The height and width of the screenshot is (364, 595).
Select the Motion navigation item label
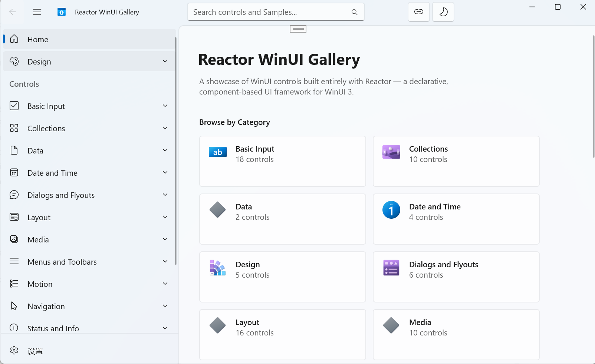[40, 284]
